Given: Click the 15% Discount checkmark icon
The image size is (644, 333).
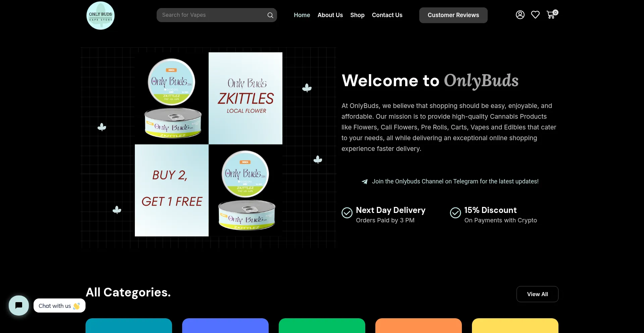Looking at the screenshot, I should pyautogui.click(x=455, y=213).
